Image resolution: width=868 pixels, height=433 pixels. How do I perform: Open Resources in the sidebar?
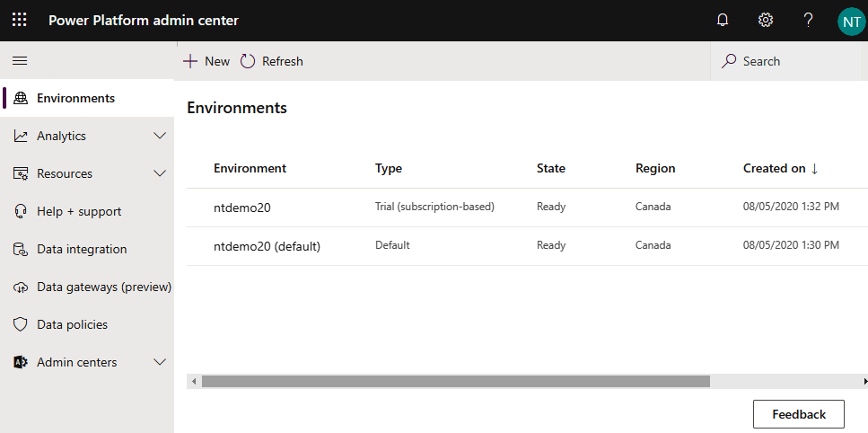coord(87,173)
